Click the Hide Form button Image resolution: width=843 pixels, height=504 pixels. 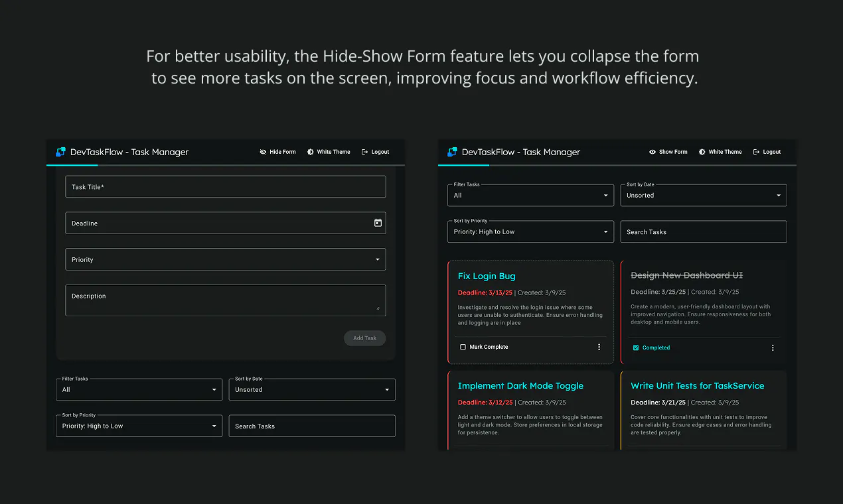click(277, 152)
